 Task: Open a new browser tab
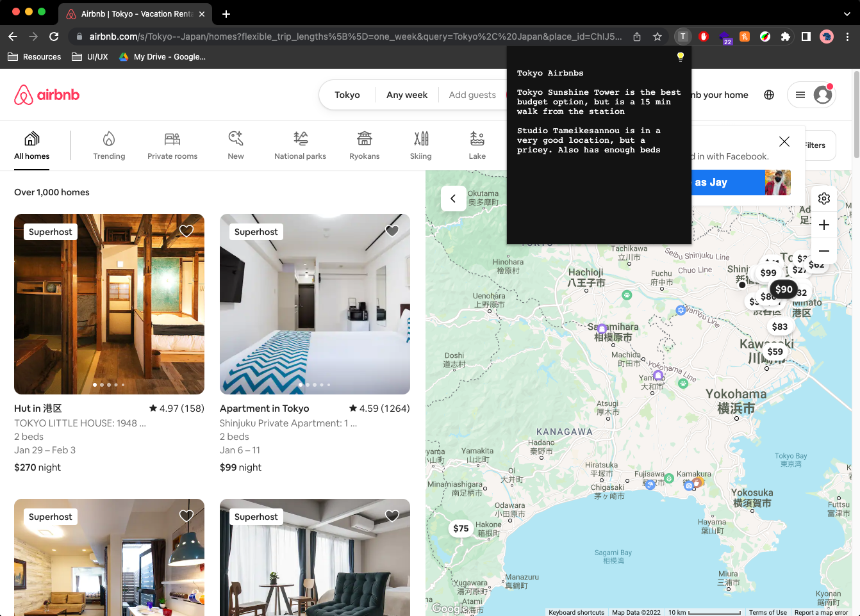click(226, 13)
